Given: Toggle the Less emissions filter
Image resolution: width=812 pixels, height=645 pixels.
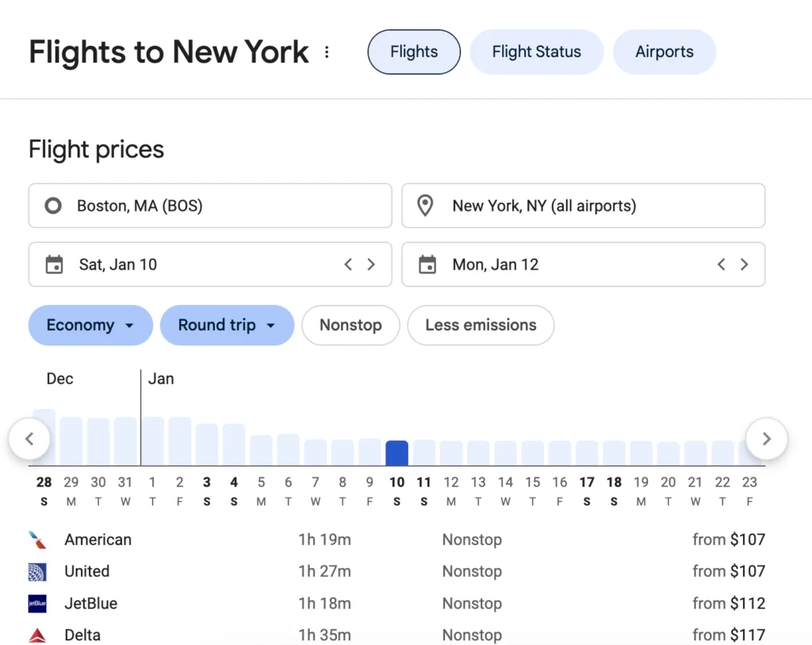Looking at the screenshot, I should click(x=481, y=325).
